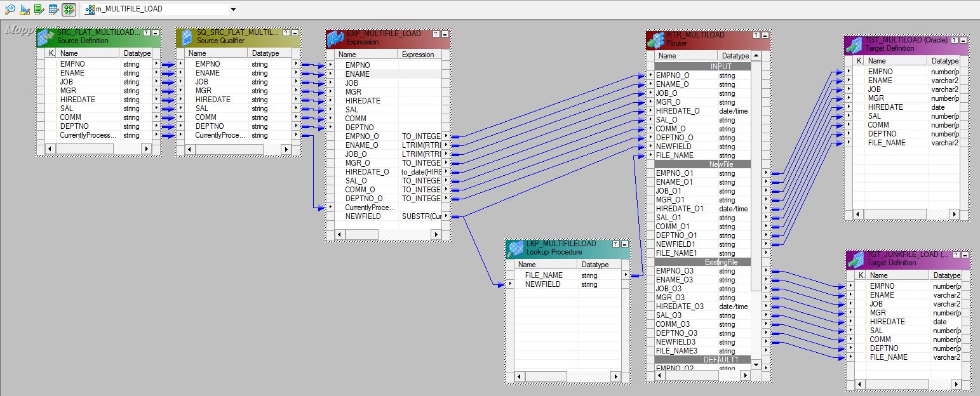
Task: Select the Source Analyzer tool
Action: point(11,9)
